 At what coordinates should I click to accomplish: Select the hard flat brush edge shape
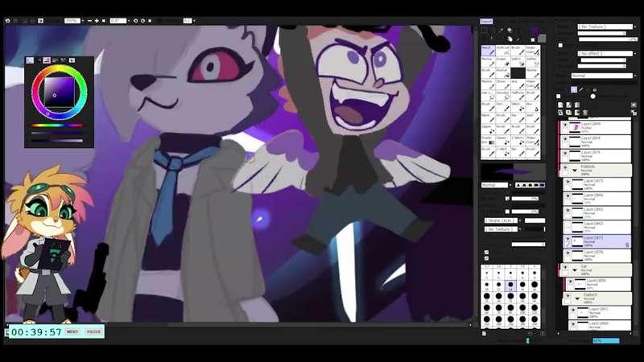click(541, 185)
